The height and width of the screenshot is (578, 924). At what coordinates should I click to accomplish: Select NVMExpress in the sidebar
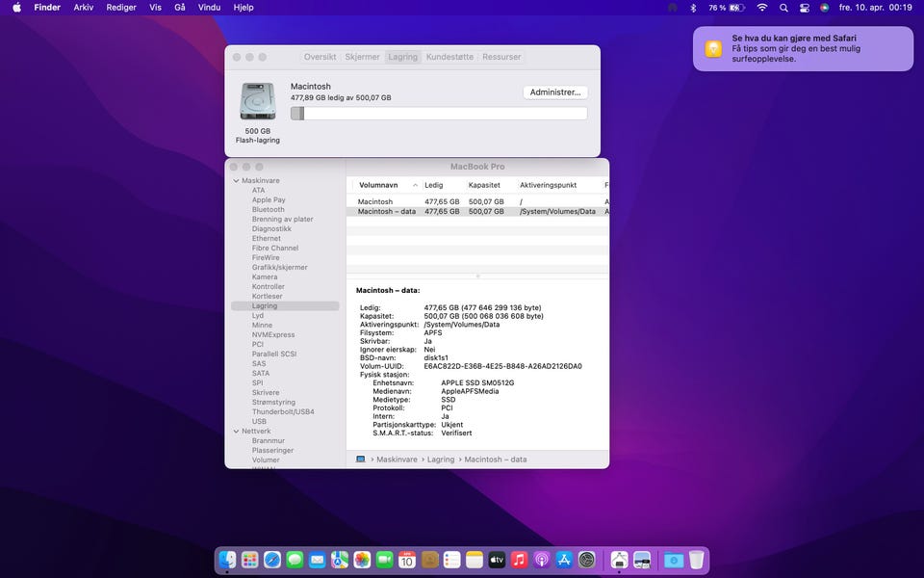tap(273, 334)
